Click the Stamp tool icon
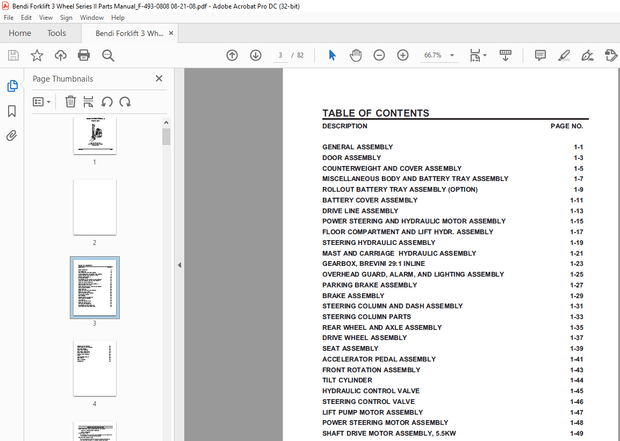 click(x=611, y=55)
